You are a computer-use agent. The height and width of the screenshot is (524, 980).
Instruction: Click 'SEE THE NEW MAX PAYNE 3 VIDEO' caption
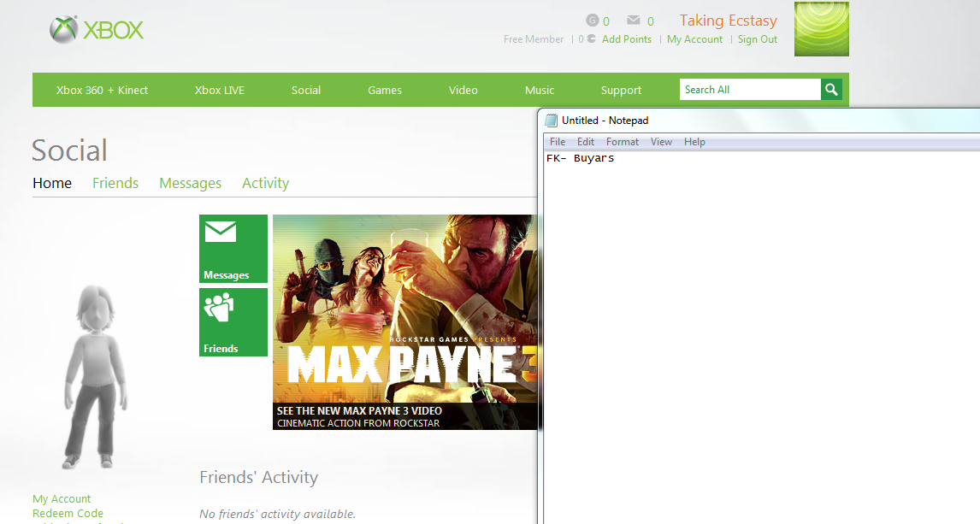pos(359,411)
